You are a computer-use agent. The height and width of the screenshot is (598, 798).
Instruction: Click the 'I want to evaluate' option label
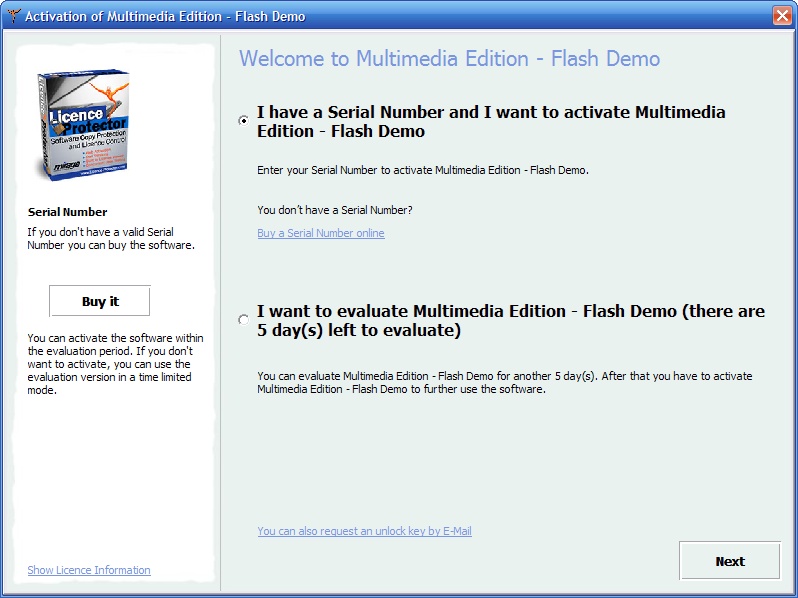(x=510, y=320)
